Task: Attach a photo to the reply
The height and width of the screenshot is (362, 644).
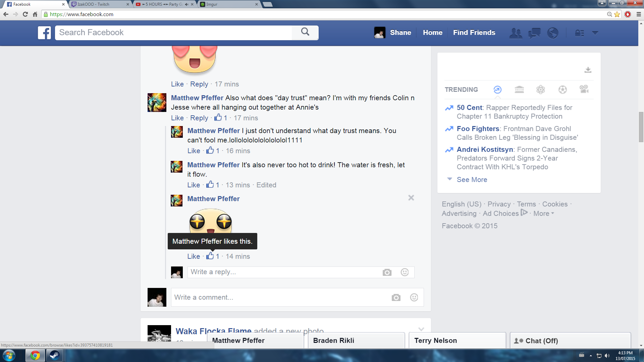Action: tap(387, 272)
